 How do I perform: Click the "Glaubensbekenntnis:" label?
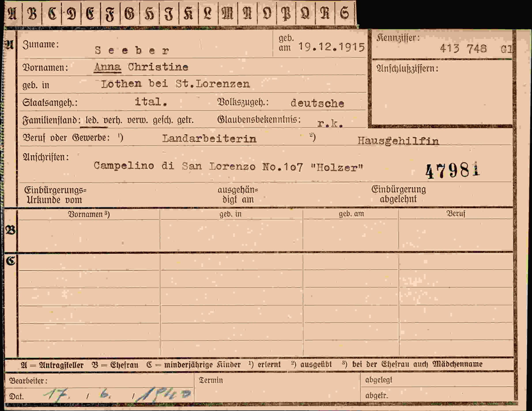(x=259, y=120)
